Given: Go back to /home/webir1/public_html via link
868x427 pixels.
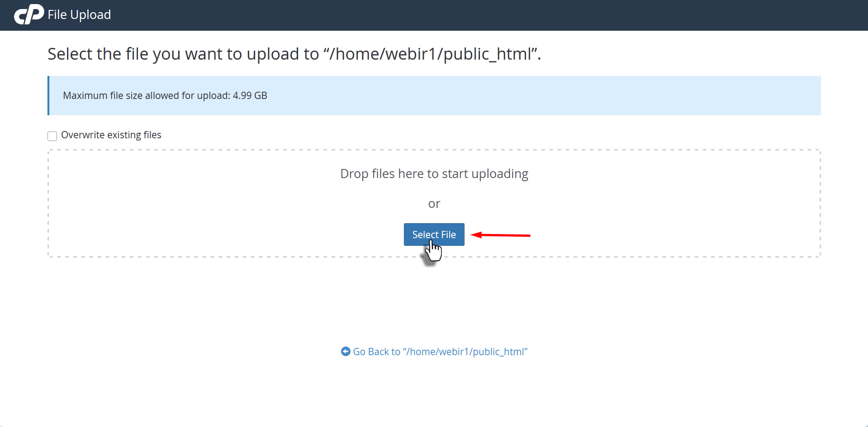Looking at the screenshot, I should tap(440, 352).
